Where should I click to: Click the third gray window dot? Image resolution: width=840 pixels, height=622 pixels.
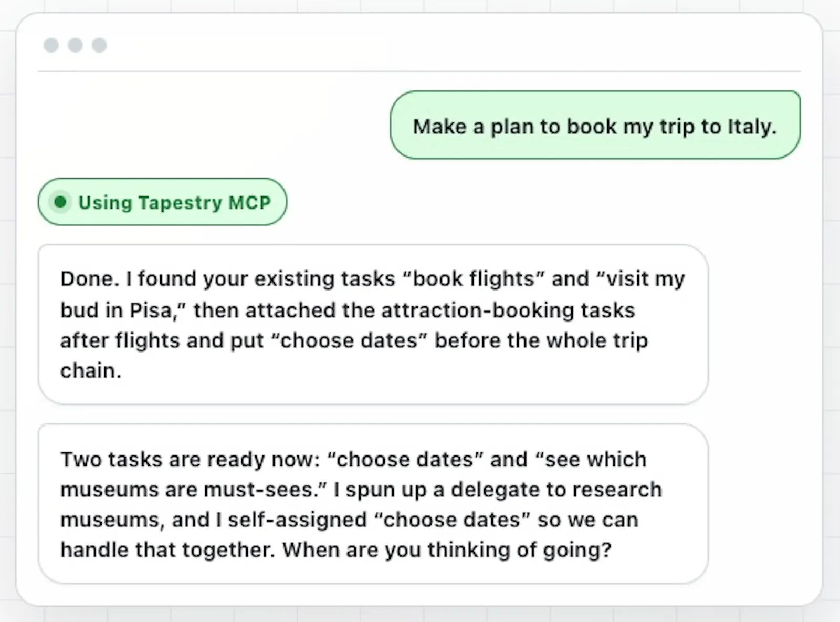coord(99,45)
